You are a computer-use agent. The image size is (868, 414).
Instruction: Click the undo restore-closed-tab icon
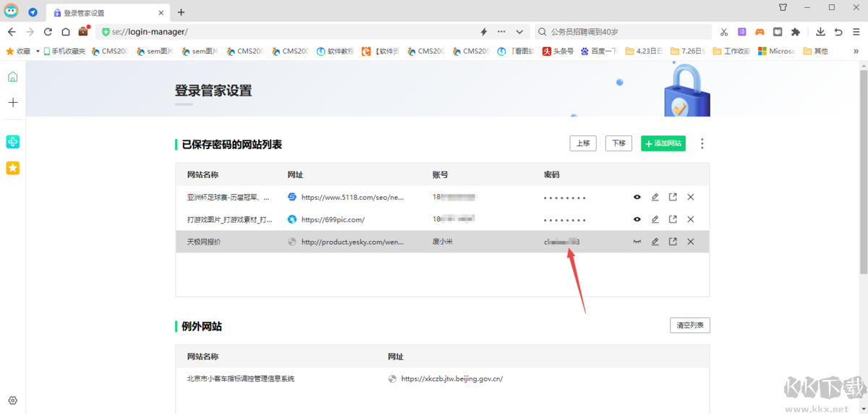pos(838,32)
